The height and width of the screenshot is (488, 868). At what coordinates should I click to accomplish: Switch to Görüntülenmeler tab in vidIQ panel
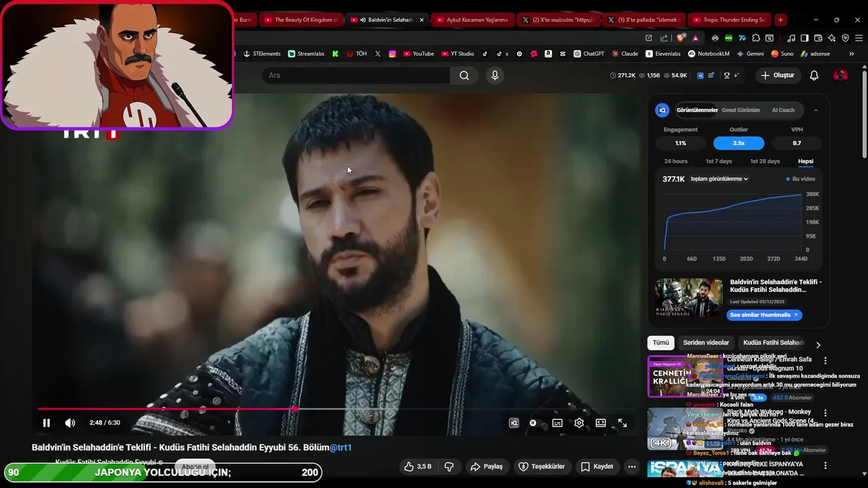pyautogui.click(x=696, y=110)
